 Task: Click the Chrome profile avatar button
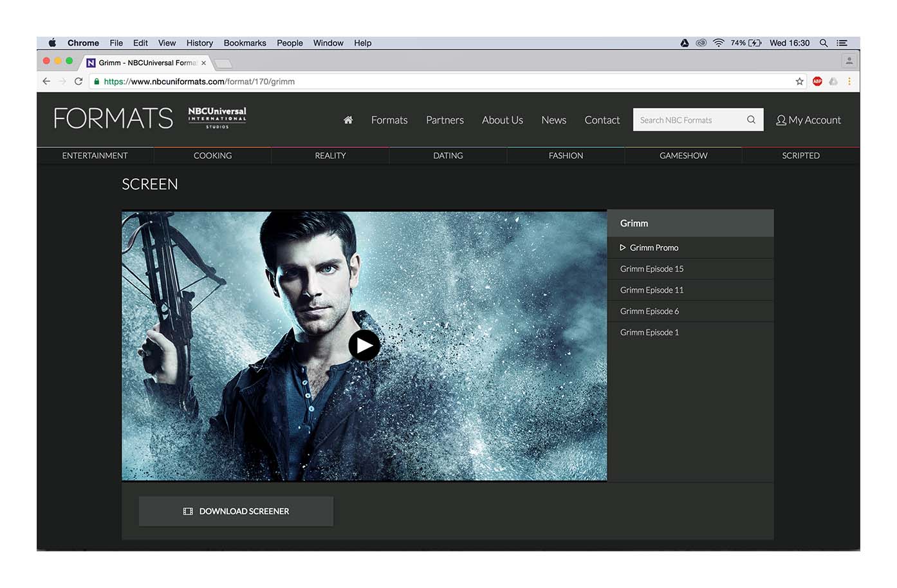coord(849,61)
